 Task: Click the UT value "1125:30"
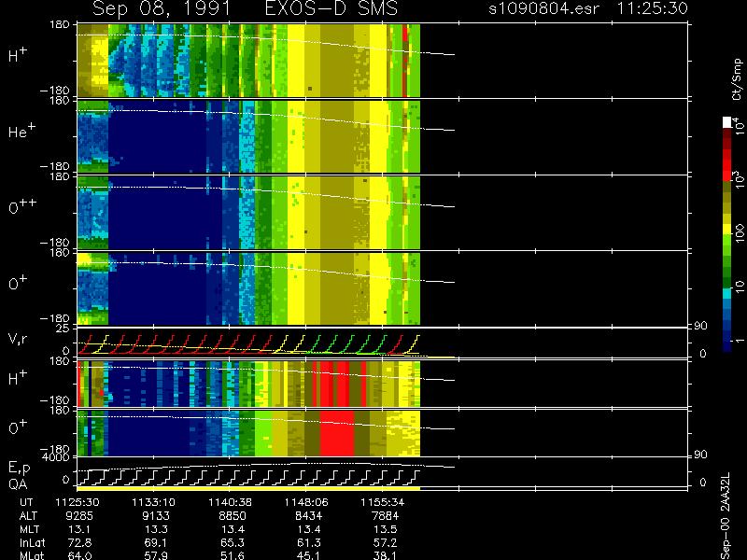coord(78,502)
